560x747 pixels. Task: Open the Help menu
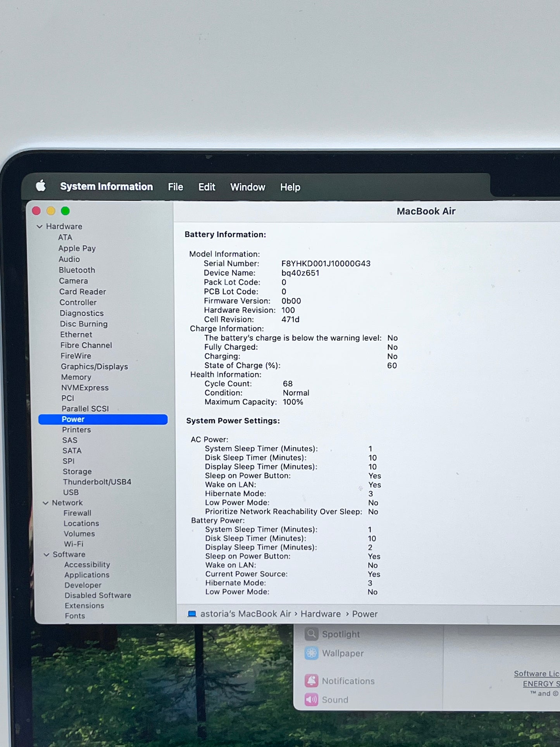click(x=290, y=187)
